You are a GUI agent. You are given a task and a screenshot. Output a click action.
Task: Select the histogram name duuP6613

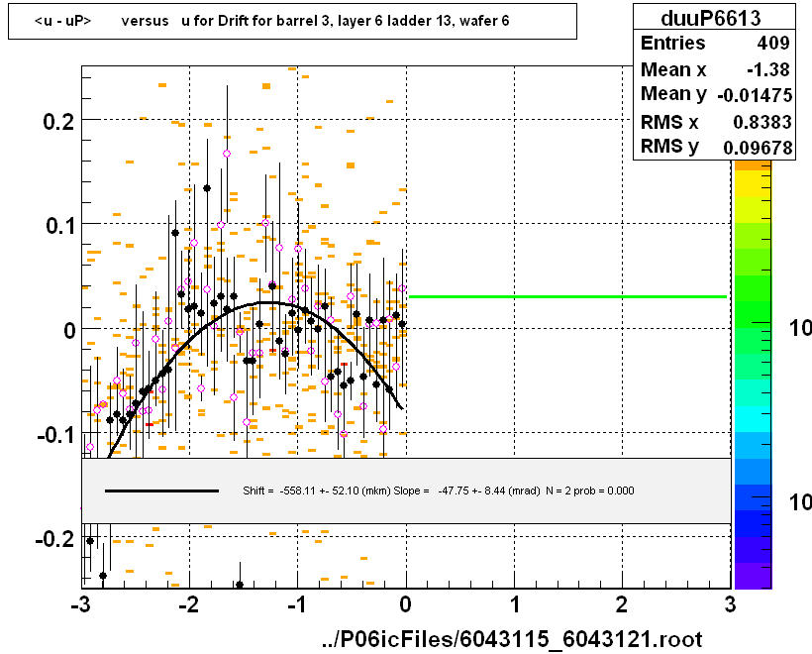(711, 18)
